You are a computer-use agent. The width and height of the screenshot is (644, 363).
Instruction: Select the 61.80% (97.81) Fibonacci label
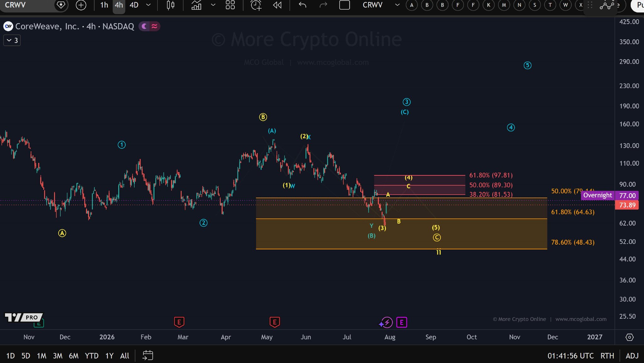(x=491, y=175)
